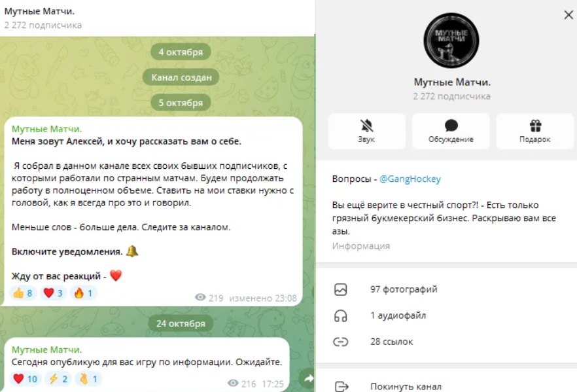
Task: Toggle red heart reaction with count 3
Action: click(53, 293)
